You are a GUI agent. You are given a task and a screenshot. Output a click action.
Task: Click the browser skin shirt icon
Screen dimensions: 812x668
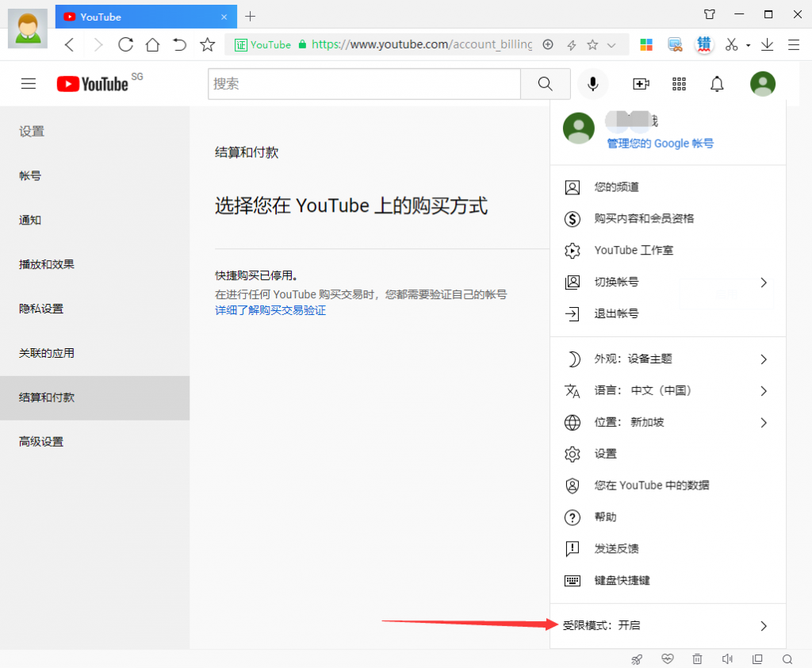(710, 14)
